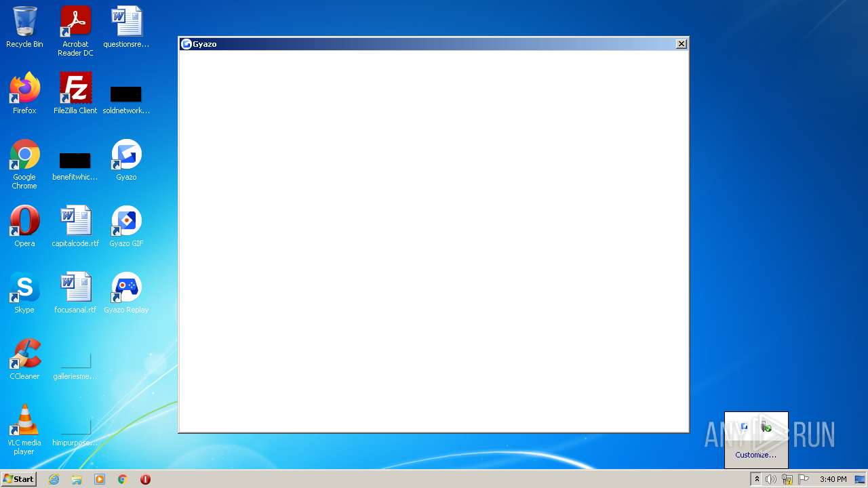Click the Customize... link in tray popup
The width and height of the screenshot is (868, 488).
pos(755,455)
